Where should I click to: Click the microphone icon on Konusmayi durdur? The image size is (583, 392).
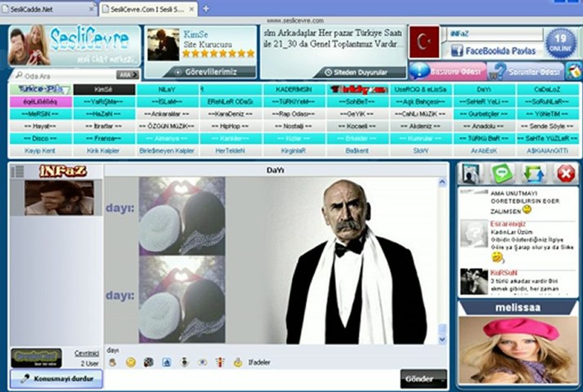point(25,379)
